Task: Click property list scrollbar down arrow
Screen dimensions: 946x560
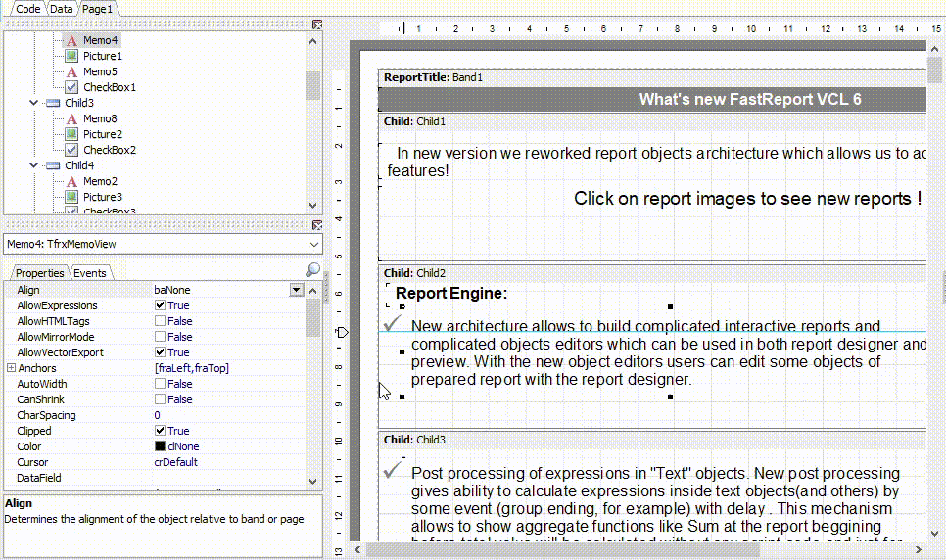Action: point(312,481)
